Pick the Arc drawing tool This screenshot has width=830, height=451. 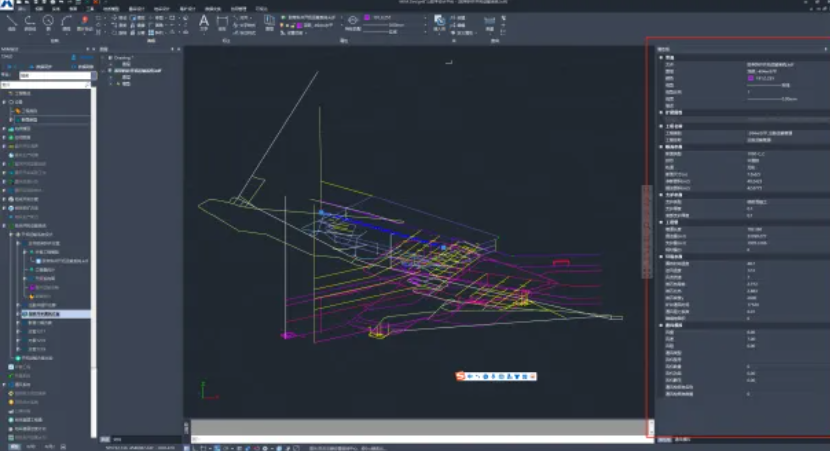coord(66,22)
